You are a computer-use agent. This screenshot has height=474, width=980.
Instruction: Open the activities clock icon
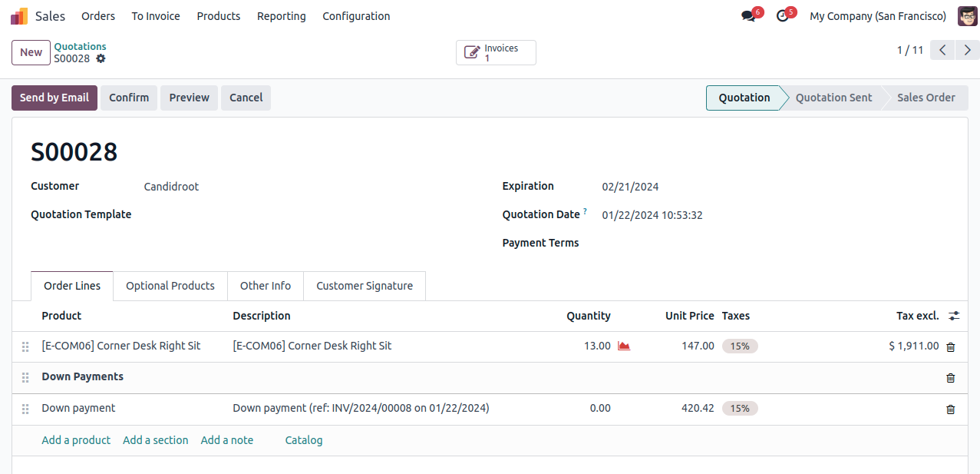coord(782,16)
